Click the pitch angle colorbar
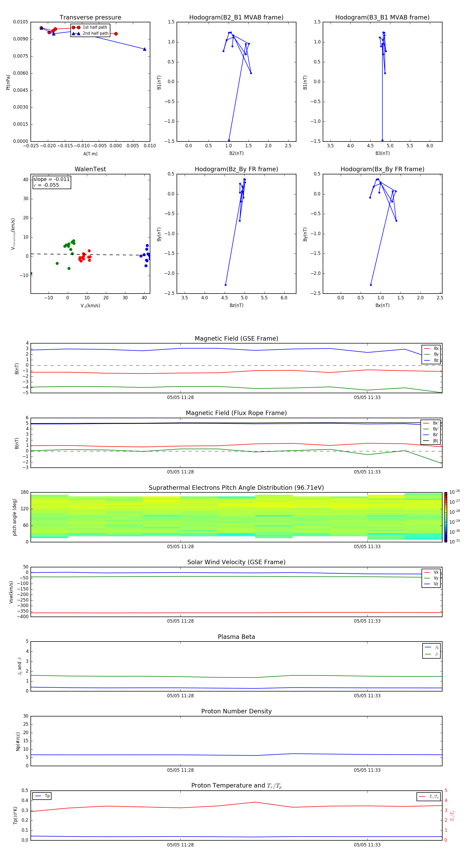Viewport: 473px width, 868px height. click(445, 517)
